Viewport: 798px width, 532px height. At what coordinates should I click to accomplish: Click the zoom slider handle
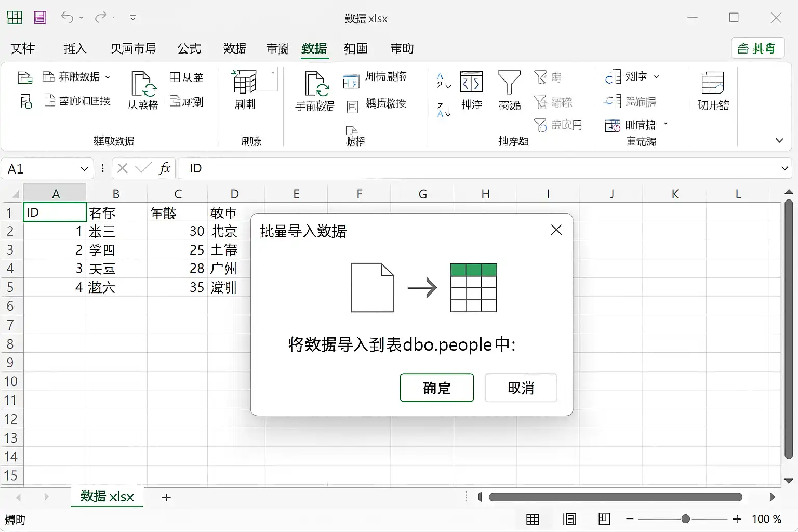coord(686,519)
